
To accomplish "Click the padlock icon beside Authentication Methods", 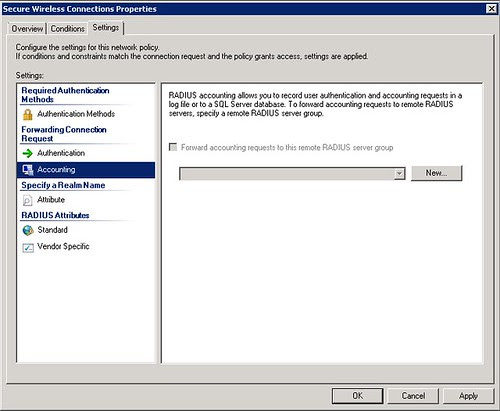I will (28, 114).
